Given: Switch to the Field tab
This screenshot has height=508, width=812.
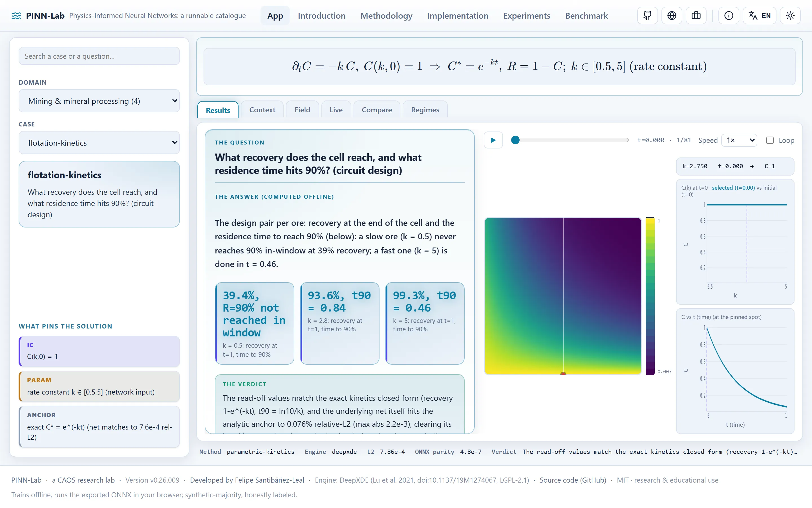Looking at the screenshot, I should tap(302, 110).
